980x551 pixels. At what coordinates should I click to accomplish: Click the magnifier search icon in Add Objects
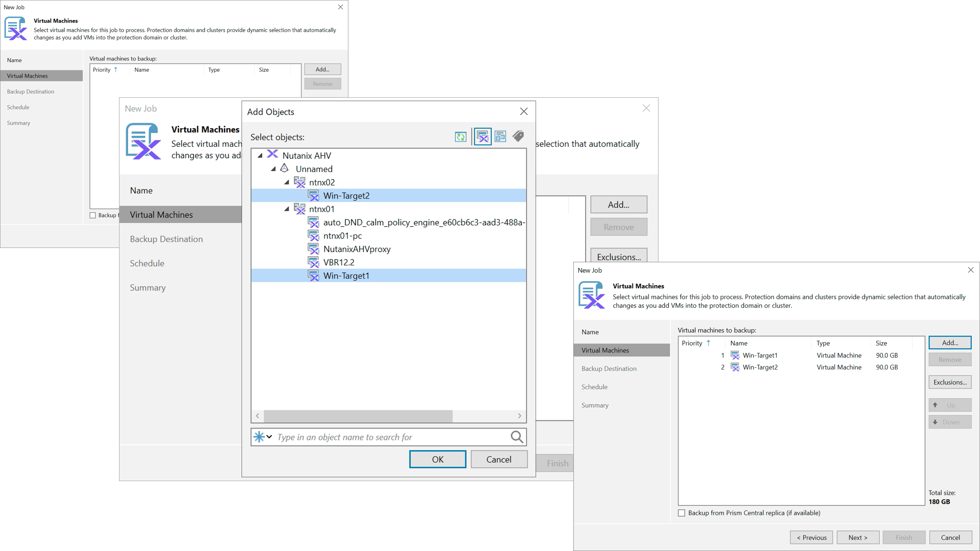tap(516, 437)
